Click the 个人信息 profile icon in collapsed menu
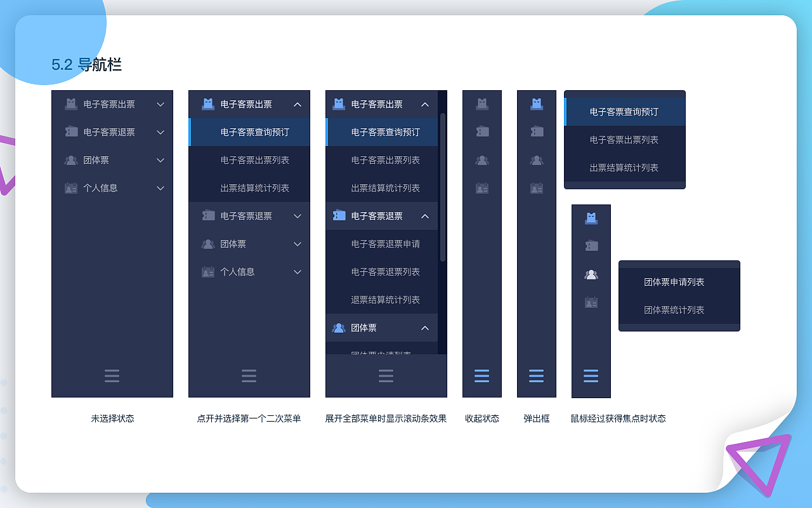Screen dimensions: 812x508 [x=482, y=188]
